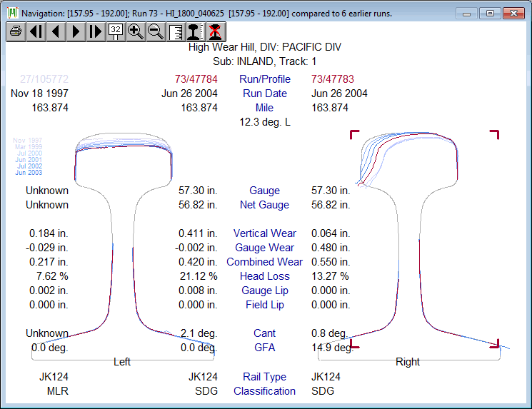This screenshot has width=532, height=409.
Task: Jump to the first profile
Action: click(x=36, y=31)
